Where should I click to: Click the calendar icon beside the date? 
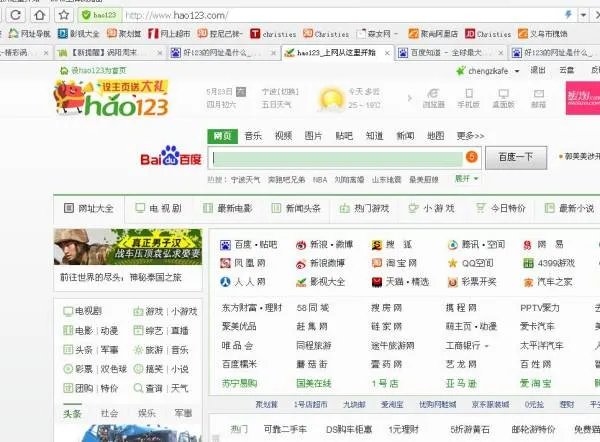pyautogui.click(x=241, y=92)
